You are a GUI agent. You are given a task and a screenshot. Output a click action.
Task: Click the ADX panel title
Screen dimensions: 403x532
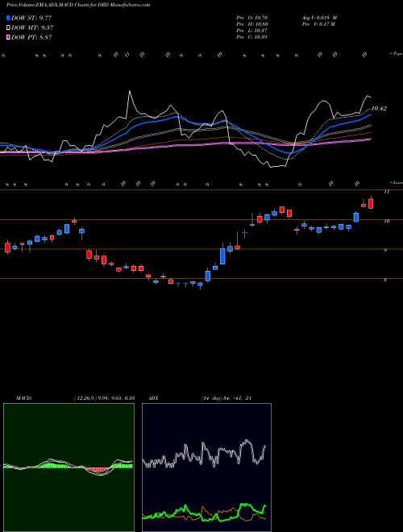click(154, 398)
